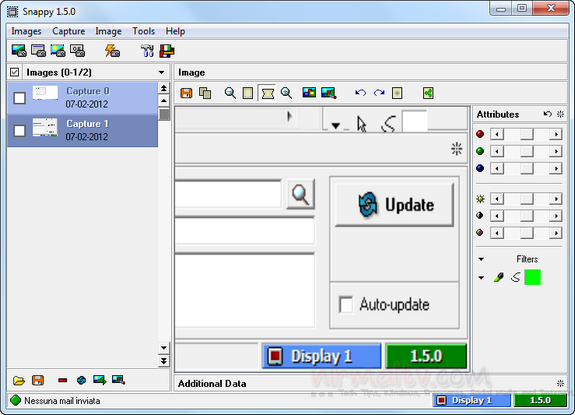Click the blue globe icon below images list
Viewport: 575px width, 415px height.
pyautogui.click(x=81, y=381)
